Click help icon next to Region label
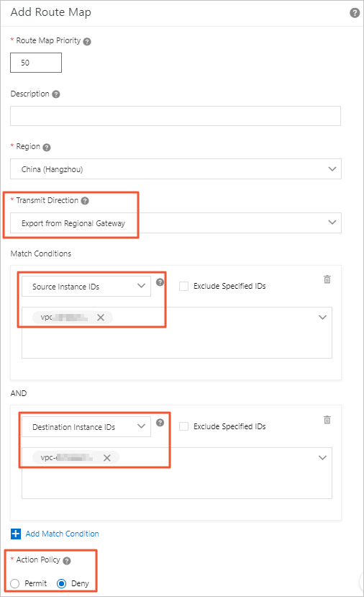 click(47, 148)
